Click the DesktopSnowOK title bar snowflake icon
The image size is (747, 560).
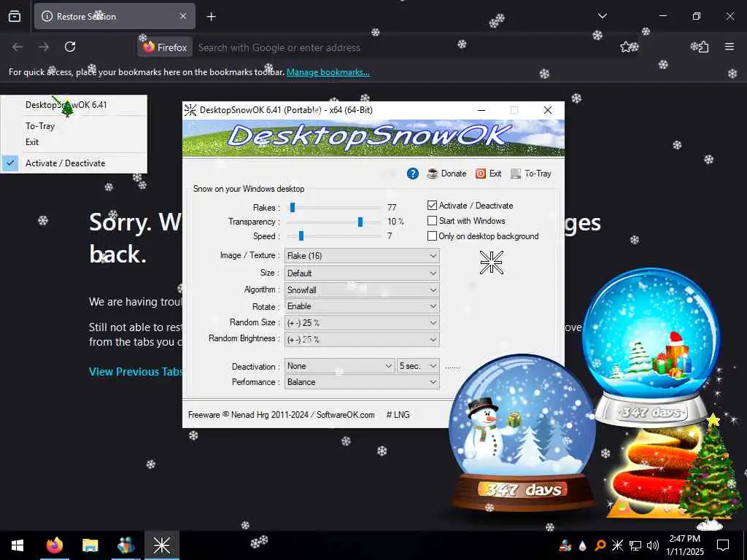(190, 110)
